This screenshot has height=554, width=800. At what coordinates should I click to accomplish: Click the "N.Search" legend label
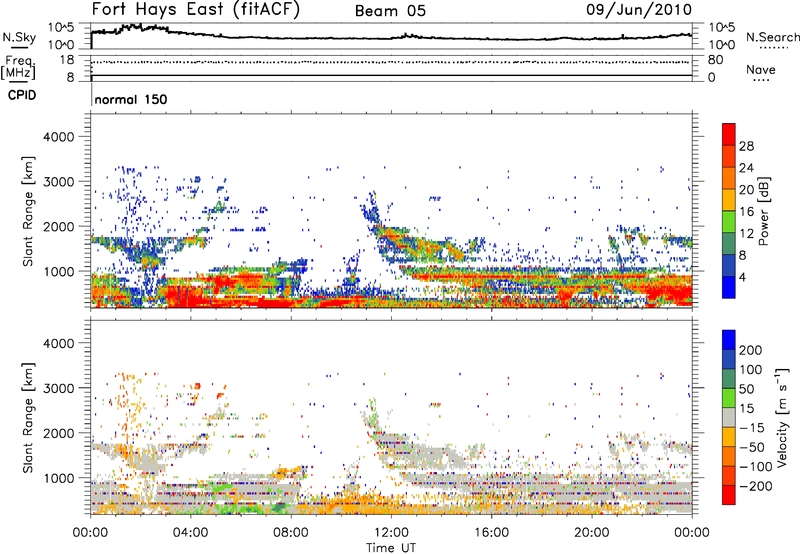coord(772,37)
